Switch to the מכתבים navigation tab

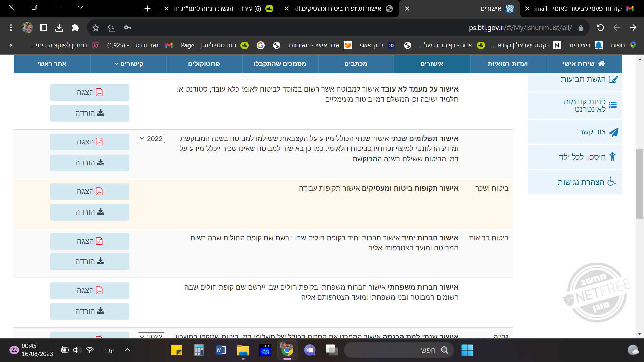(x=356, y=64)
